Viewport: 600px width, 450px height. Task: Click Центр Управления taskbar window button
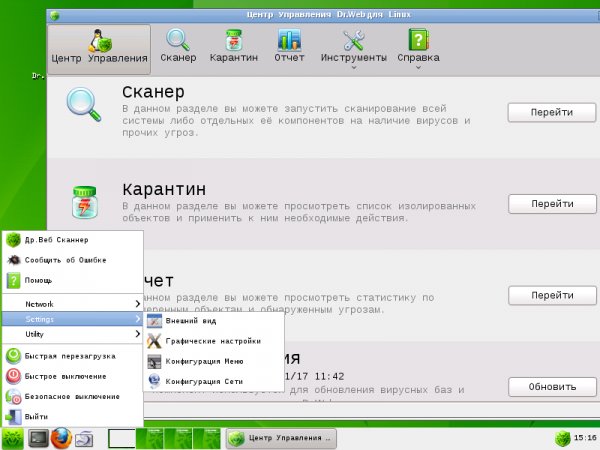282,439
